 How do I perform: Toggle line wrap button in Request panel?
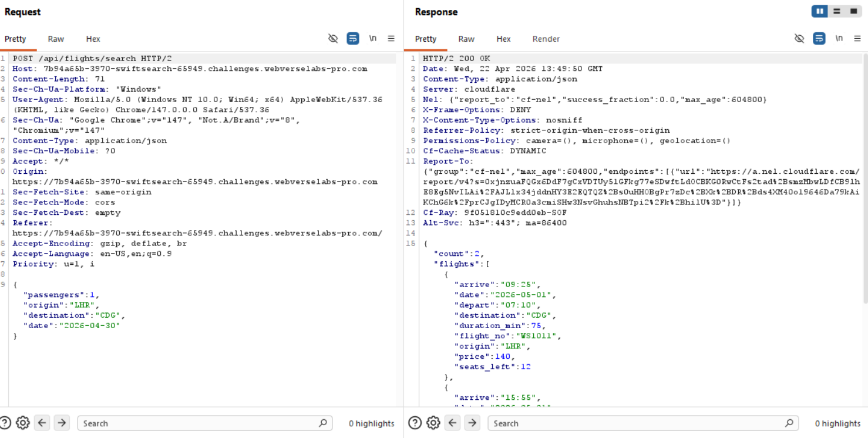(x=352, y=39)
